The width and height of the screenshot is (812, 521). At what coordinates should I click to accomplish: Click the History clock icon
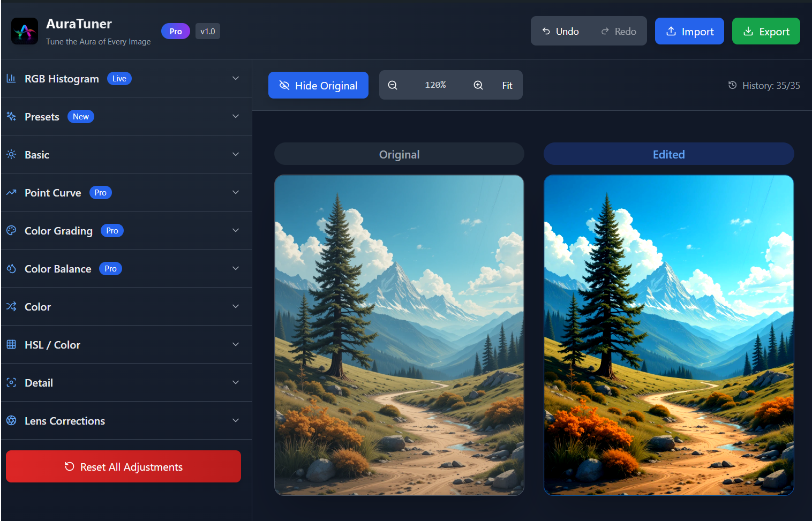732,85
